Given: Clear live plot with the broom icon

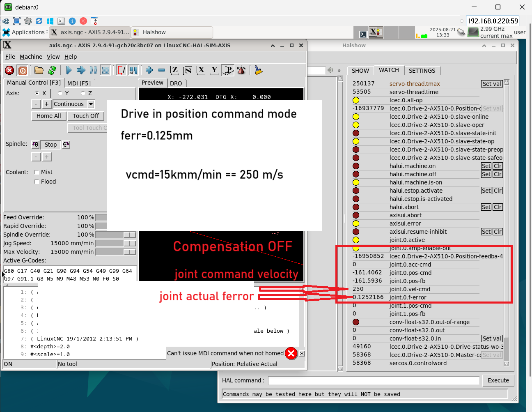Looking at the screenshot, I should click(x=258, y=71).
